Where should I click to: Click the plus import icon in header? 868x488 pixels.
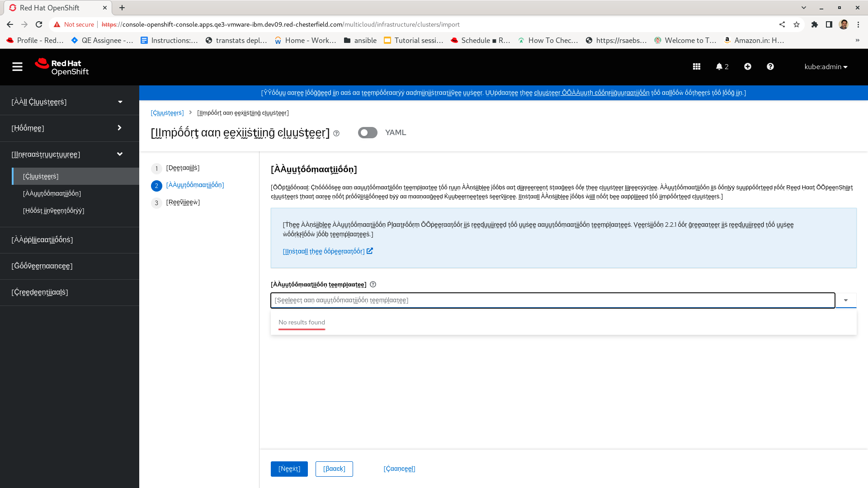click(748, 67)
